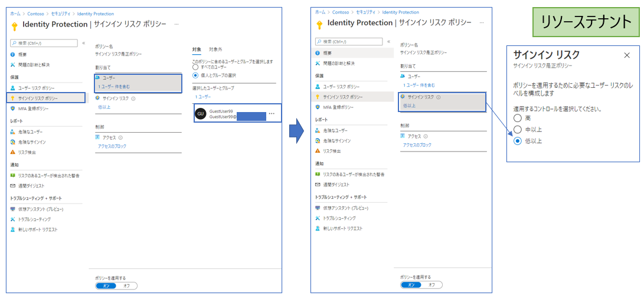Click the 週間ダイジェスト mail icon in right window
Image resolution: width=644 pixels, height=299 pixels.
[x=318, y=185]
